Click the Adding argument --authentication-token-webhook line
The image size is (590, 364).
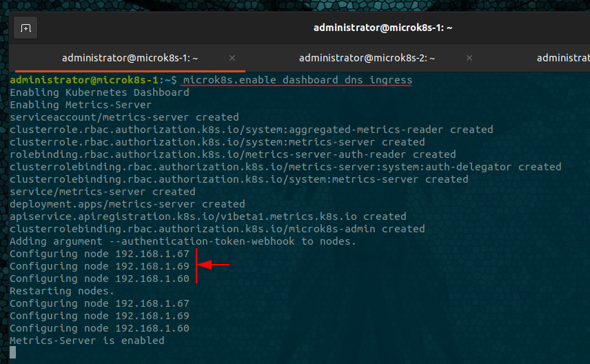183,242
